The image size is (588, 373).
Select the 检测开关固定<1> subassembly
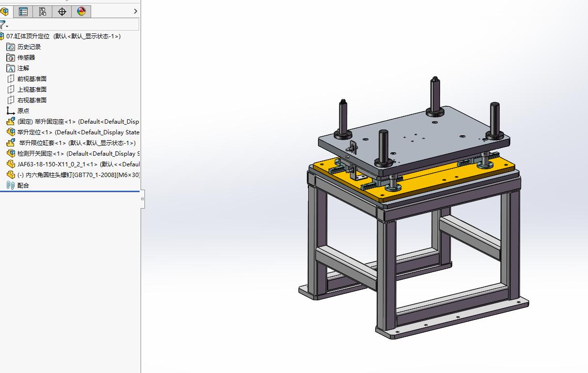click(78, 154)
